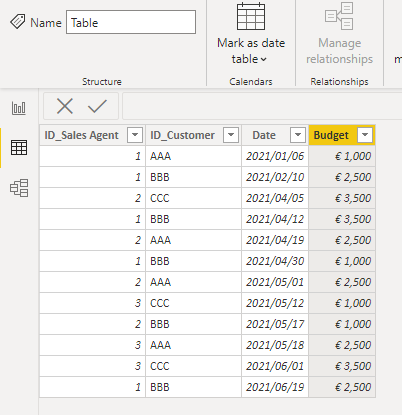Click the Budget cell in the 2021/06/19 row
Screen dimensions: 402x415
342,387
